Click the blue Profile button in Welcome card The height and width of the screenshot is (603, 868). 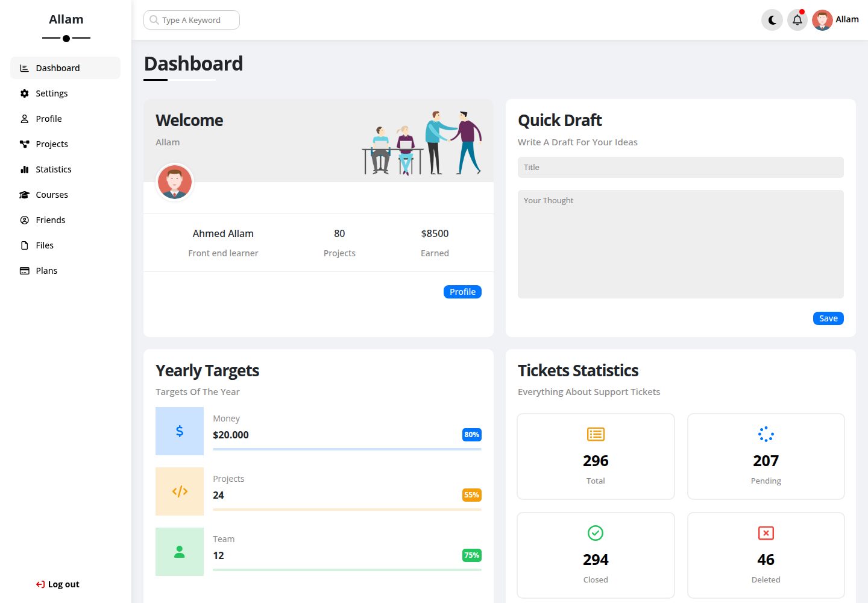tap(462, 292)
